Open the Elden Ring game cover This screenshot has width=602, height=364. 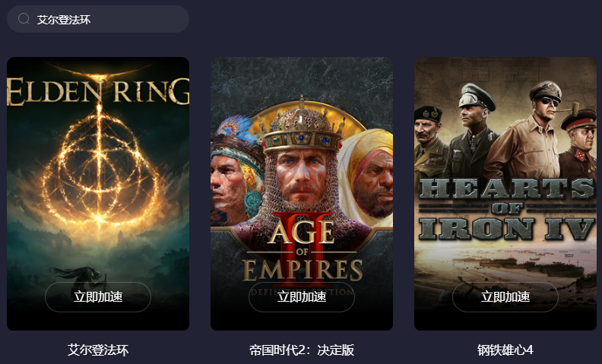click(x=98, y=194)
